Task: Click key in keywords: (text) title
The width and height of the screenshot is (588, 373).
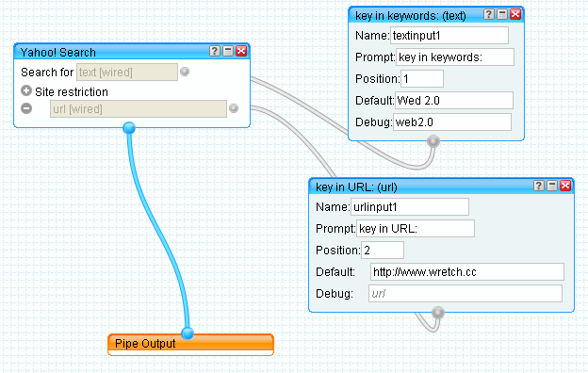Action: coord(411,16)
